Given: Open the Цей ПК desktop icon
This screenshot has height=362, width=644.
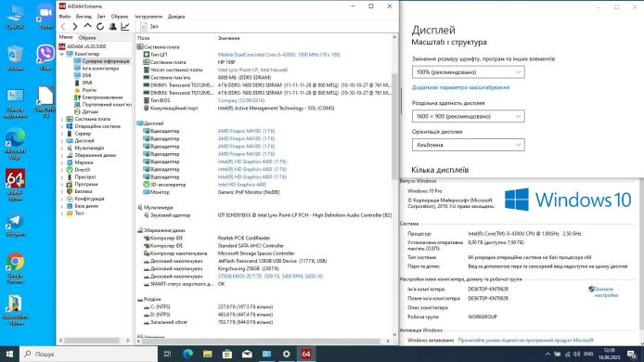Looking at the screenshot, I should 15,17.
